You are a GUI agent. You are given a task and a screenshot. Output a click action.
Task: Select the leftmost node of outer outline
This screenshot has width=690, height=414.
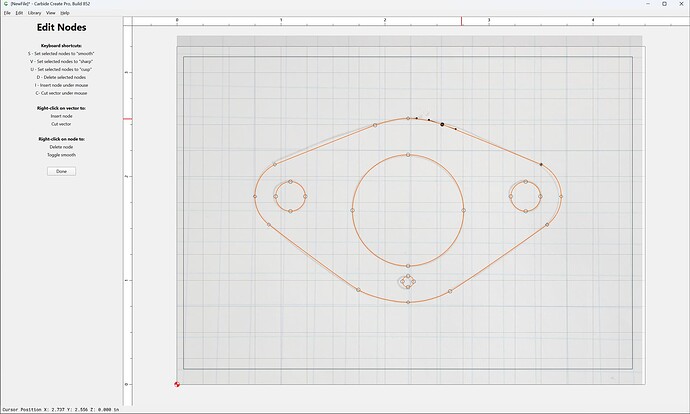pyautogui.click(x=255, y=196)
